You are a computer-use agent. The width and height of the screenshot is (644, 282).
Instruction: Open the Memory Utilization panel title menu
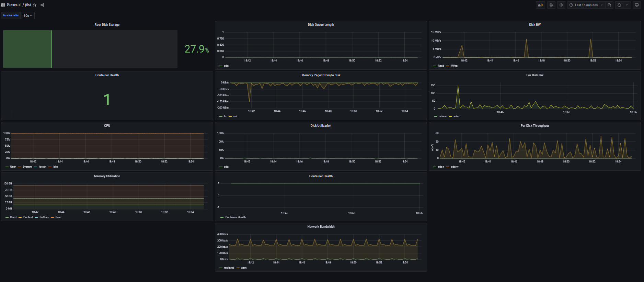(x=107, y=176)
